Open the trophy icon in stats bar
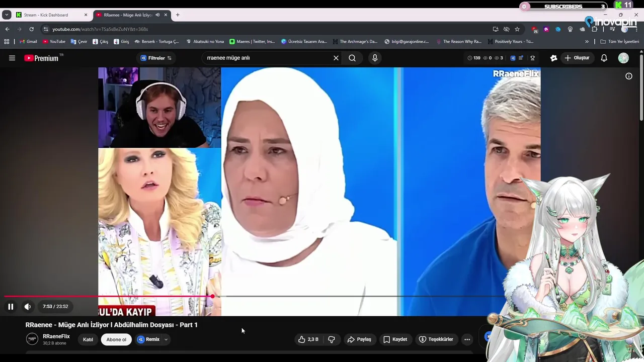Viewport: 644px width, 362px height. [532, 58]
